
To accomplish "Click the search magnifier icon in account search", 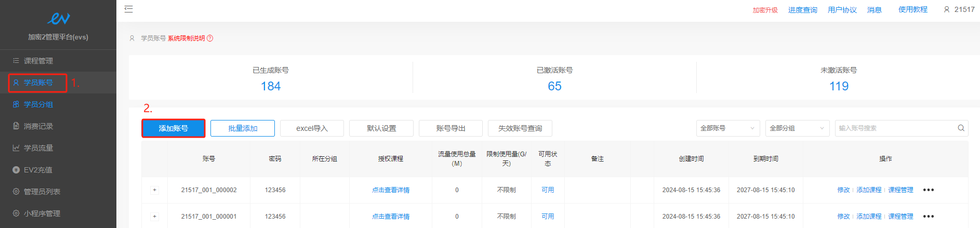I will click(961, 128).
